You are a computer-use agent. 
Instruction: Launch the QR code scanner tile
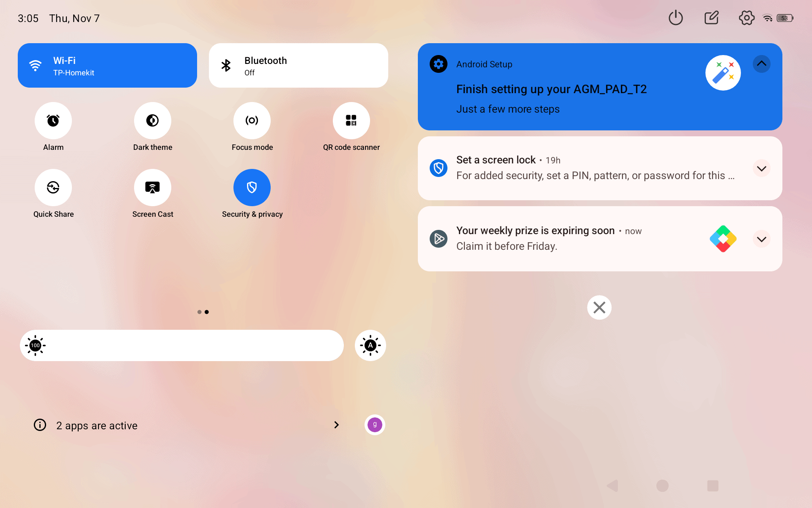point(351,121)
